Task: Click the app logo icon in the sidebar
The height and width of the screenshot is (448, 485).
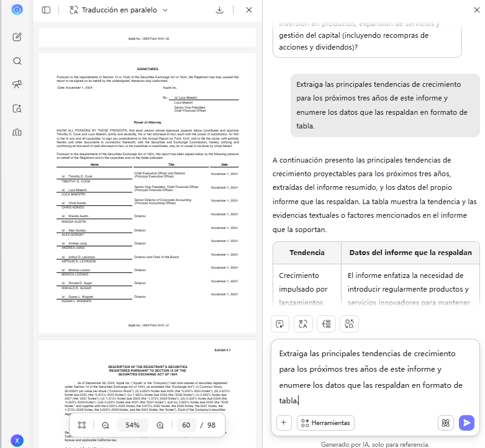Action: click(x=17, y=10)
